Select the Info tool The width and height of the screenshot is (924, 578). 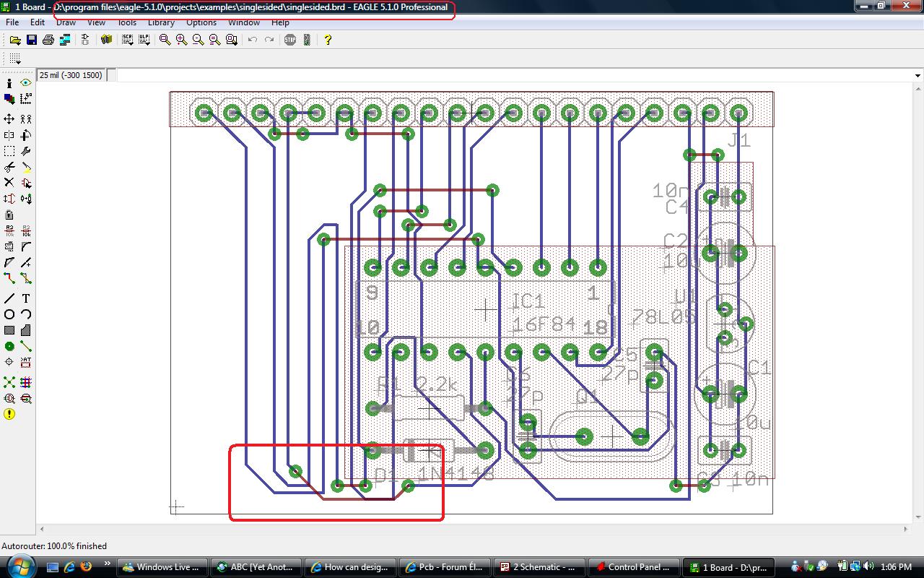[x=9, y=83]
